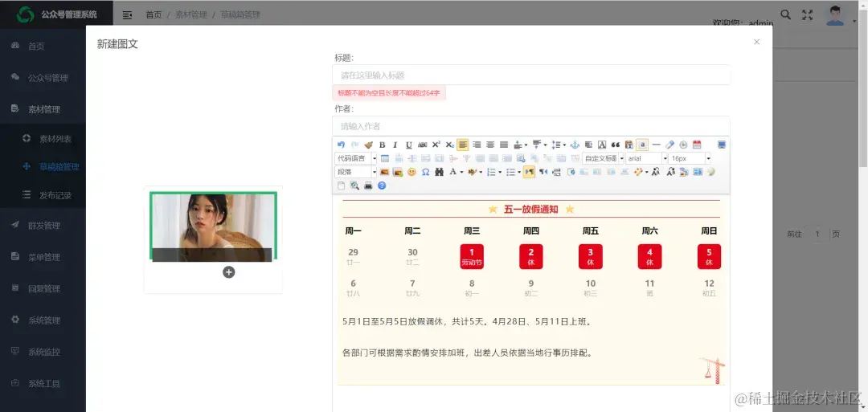Expand the font color dropdown arrow

pos(461,172)
